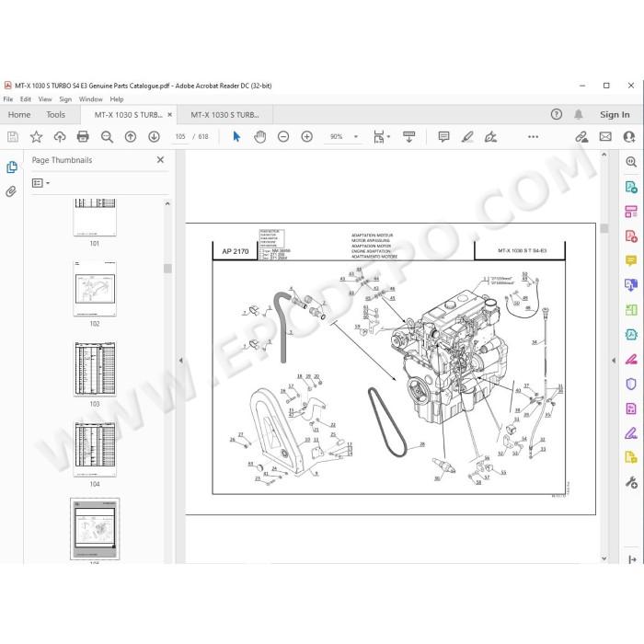Screen dimensions: 644x644
Task: Click the page number field
Action: click(x=180, y=137)
